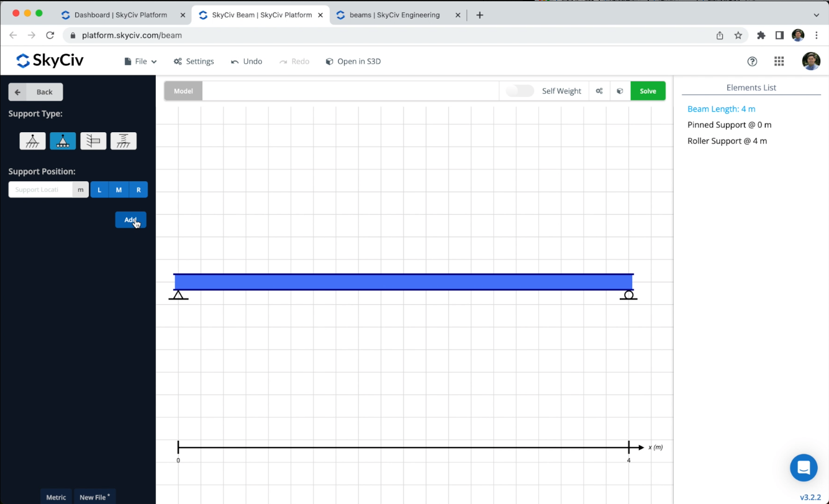Toggle the Self Weight switch
The width and height of the screenshot is (829, 504).
tap(519, 91)
